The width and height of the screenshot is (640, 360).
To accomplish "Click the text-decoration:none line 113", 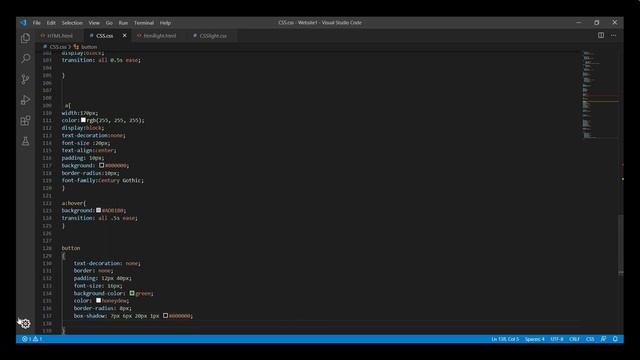I will (93, 136).
